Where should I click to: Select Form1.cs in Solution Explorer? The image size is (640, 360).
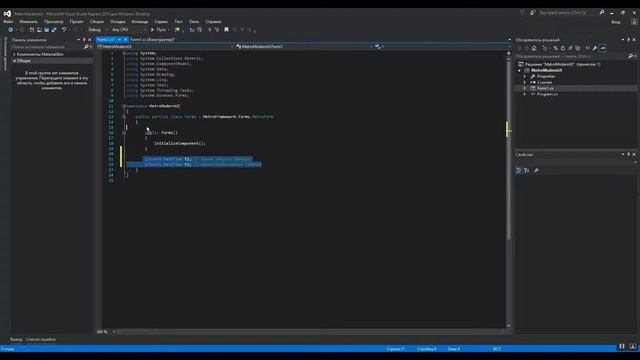(x=545, y=88)
